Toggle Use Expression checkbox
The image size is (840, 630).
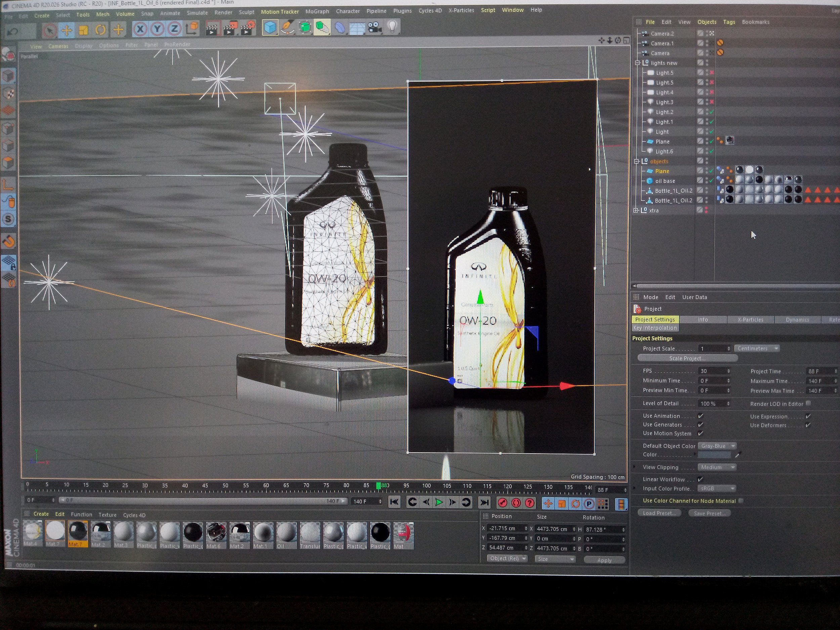(808, 416)
